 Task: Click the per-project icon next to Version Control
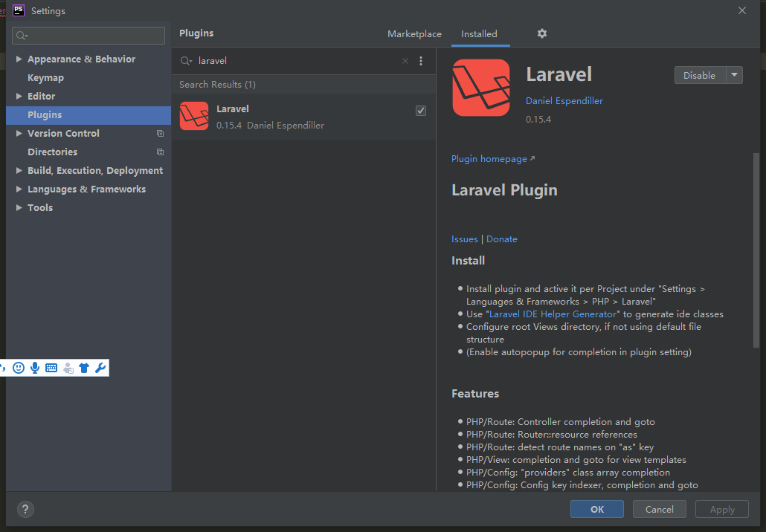click(x=160, y=133)
